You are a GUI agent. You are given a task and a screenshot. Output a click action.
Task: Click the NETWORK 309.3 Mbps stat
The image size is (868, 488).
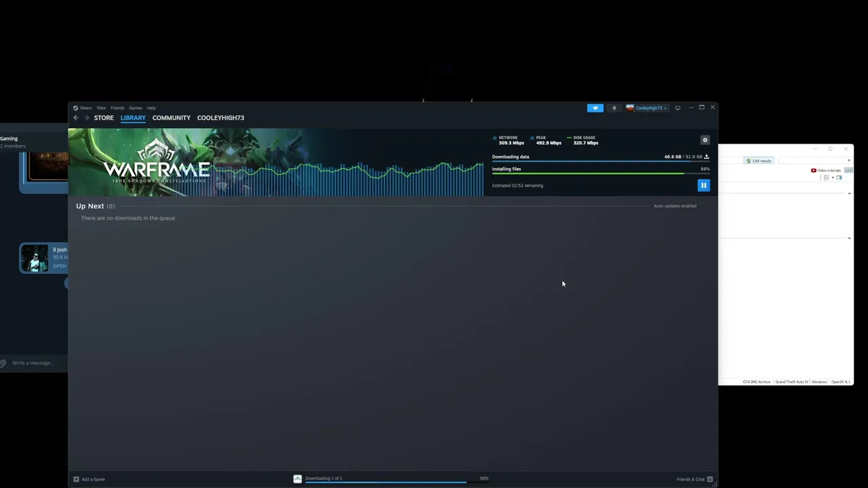509,140
